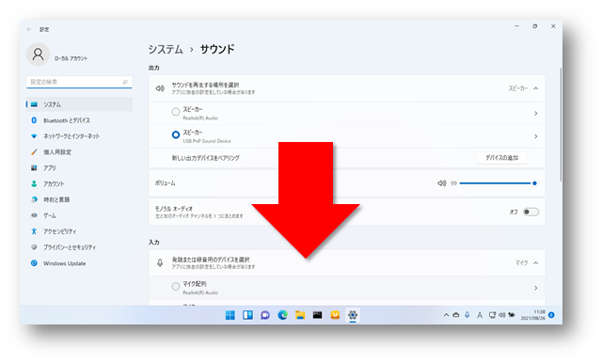The width and height of the screenshot is (602, 364).
Task: Select the Realtek Audio speaker radio button
Action: 176,112
